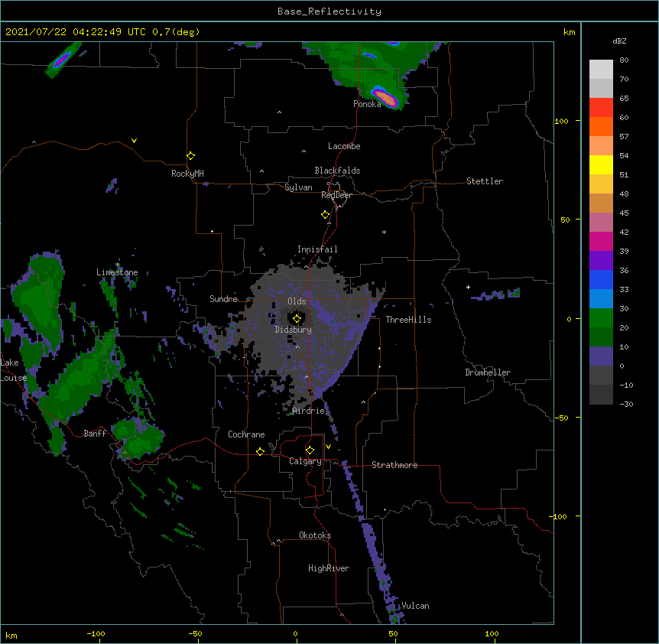Select the Innisfail label

317,249
